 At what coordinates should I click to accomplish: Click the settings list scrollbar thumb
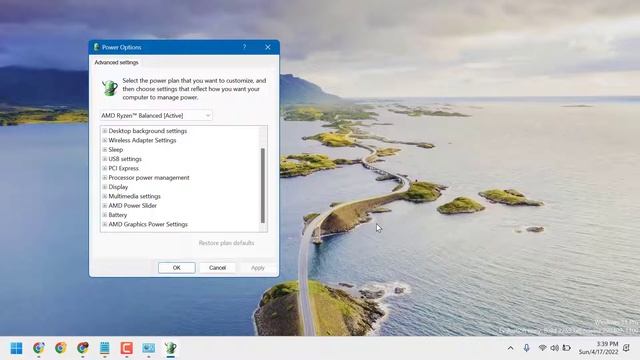pyautogui.click(x=262, y=186)
